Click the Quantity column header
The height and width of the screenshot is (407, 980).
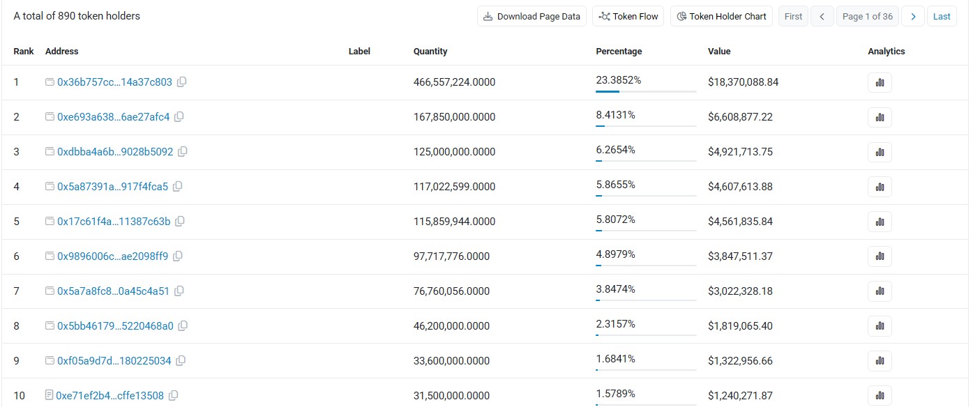coord(430,52)
